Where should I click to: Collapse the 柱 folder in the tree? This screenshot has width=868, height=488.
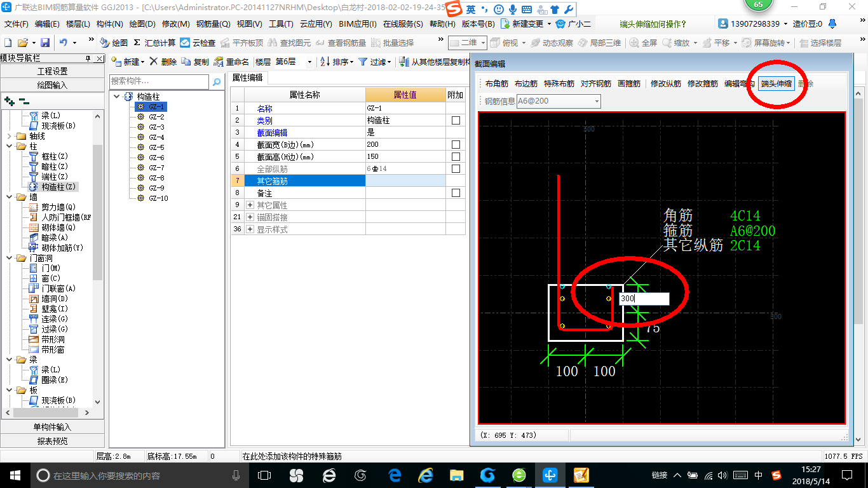tap(9, 146)
